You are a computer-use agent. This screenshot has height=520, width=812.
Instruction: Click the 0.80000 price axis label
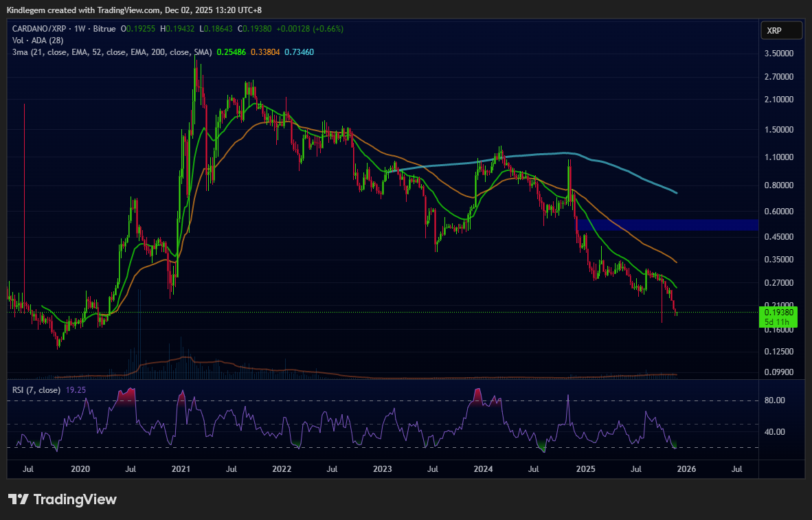point(778,185)
